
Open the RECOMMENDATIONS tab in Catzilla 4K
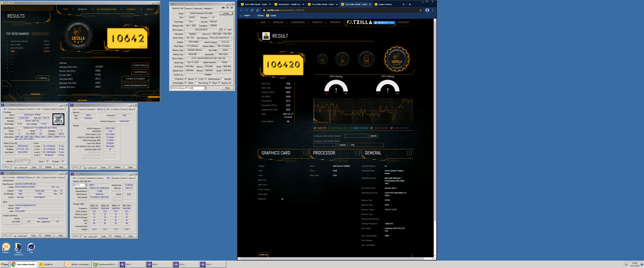coord(107,9)
